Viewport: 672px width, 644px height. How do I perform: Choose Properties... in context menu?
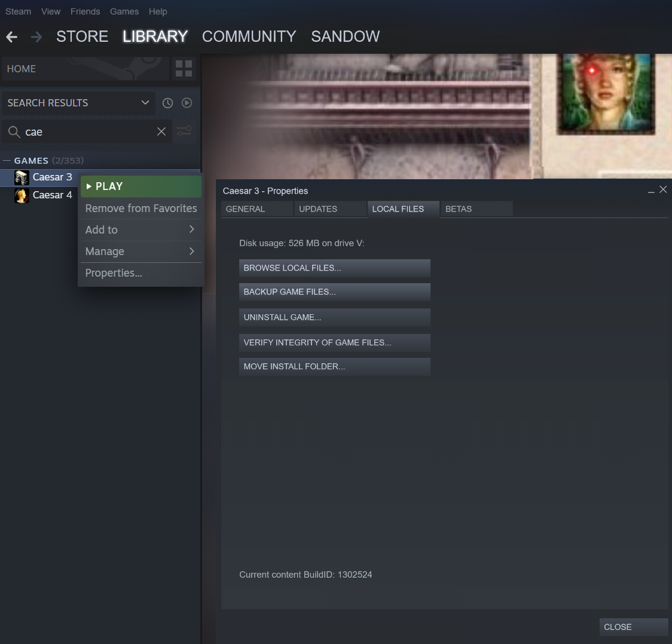pyautogui.click(x=140, y=273)
